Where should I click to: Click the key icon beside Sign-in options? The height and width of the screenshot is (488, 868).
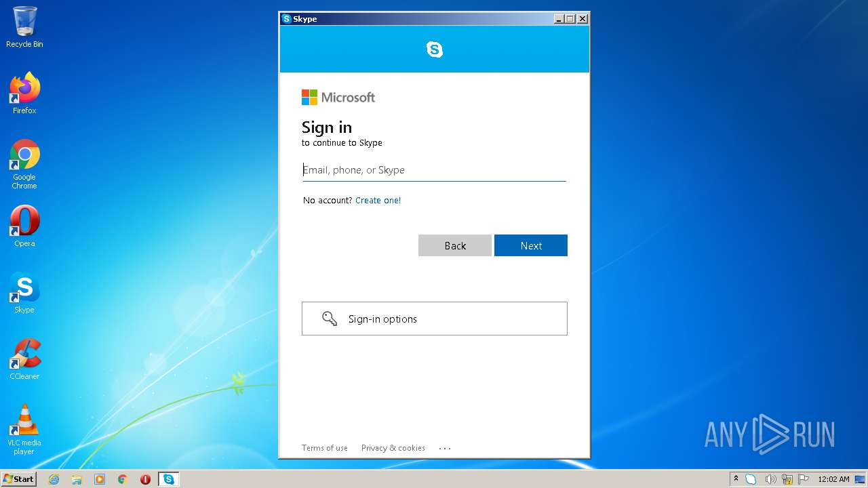[330, 319]
